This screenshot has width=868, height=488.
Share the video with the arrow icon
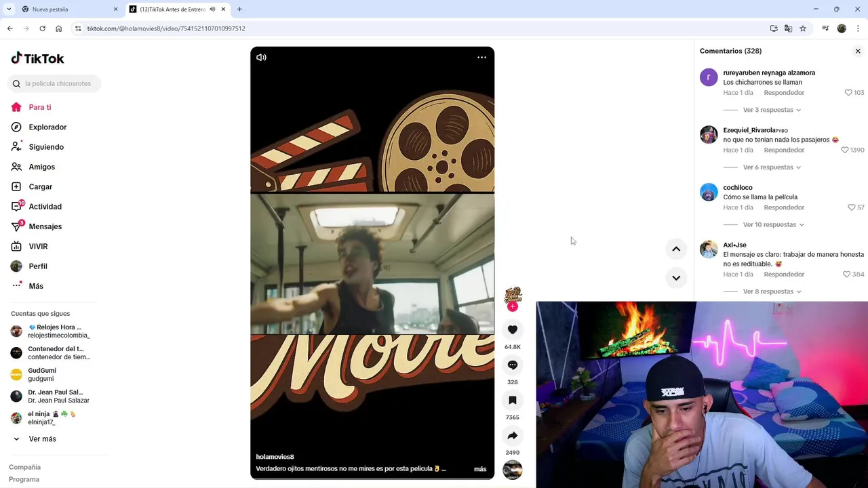click(x=513, y=435)
